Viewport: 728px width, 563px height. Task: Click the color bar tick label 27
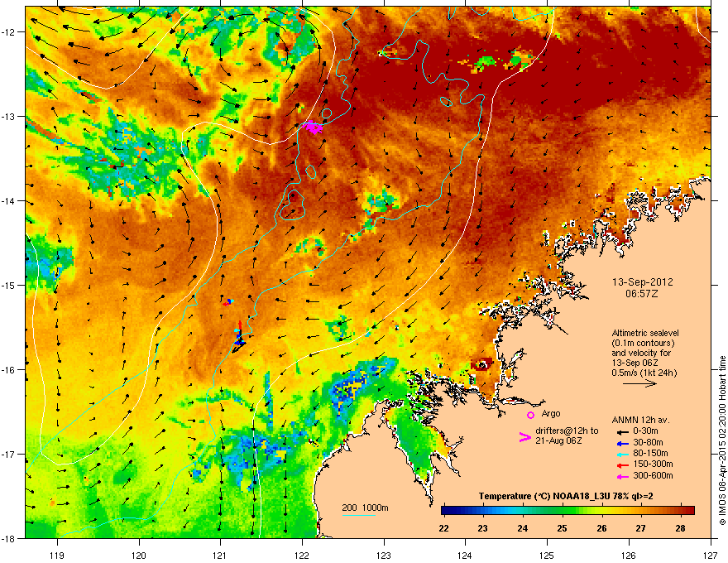coord(640,528)
